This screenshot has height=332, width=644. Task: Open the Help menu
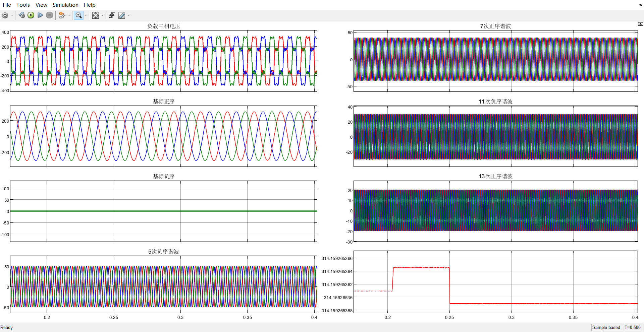pyautogui.click(x=90, y=5)
